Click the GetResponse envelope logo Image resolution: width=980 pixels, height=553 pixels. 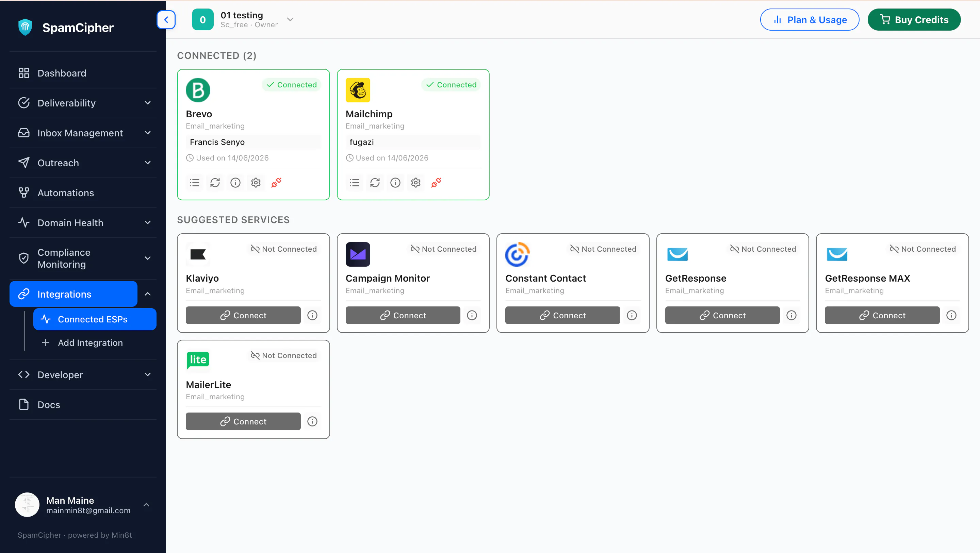click(677, 254)
